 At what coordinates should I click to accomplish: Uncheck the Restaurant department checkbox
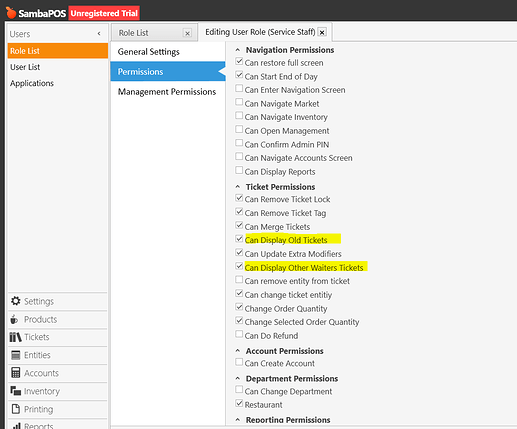(x=239, y=403)
